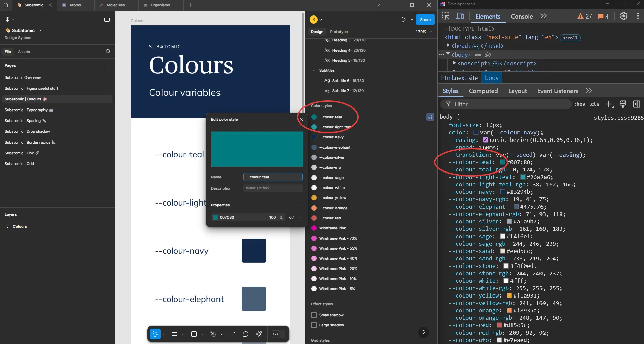This screenshot has width=644, height=344.
Task: Collapse the body element in DevTools
Action: [x=448, y=54]
